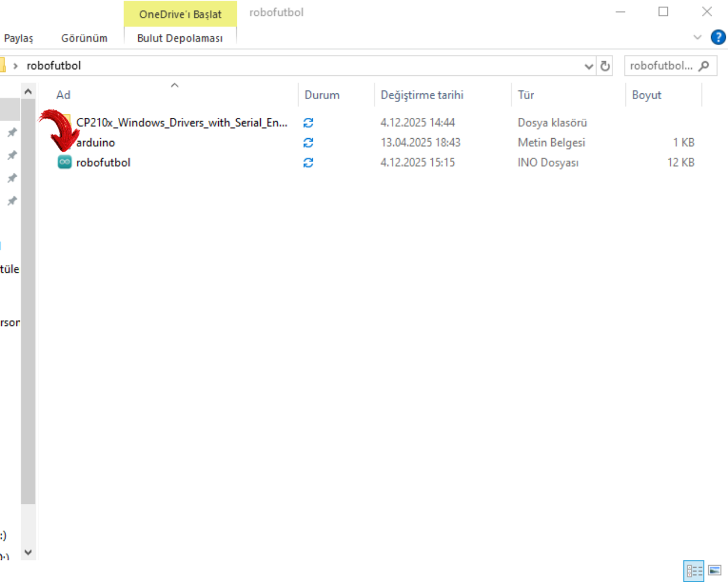Image resolution: width=728 pixels, height=582 pixels.
Task: Click the search magnifier icon
Action: point(704,66)
